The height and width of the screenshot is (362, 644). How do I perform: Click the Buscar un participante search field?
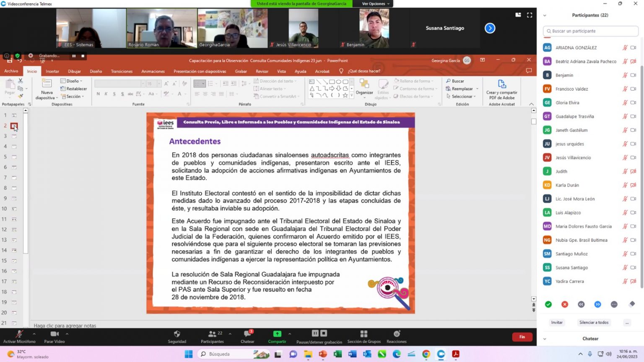coord(591,31)
